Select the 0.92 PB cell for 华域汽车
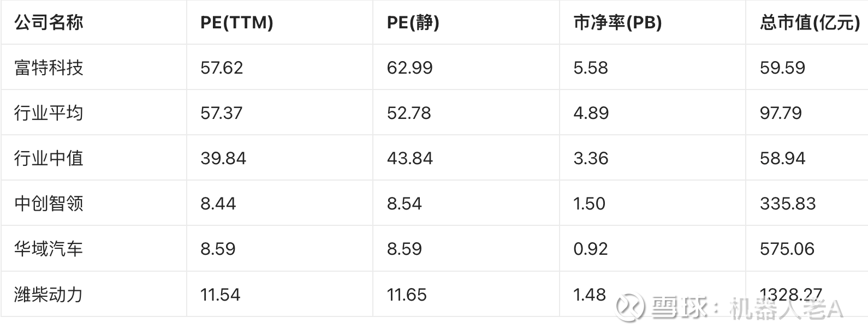The width and height of the screenshot is (868, 335). (590, 249)
